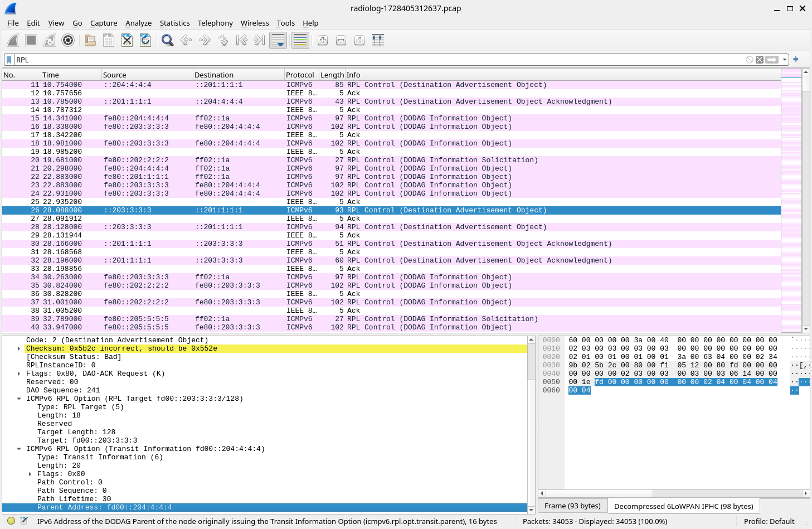Select packet 13 DAO Acknowledgment row
The width and height of the screenshot is (812, 529).
[x=391, y=101]
